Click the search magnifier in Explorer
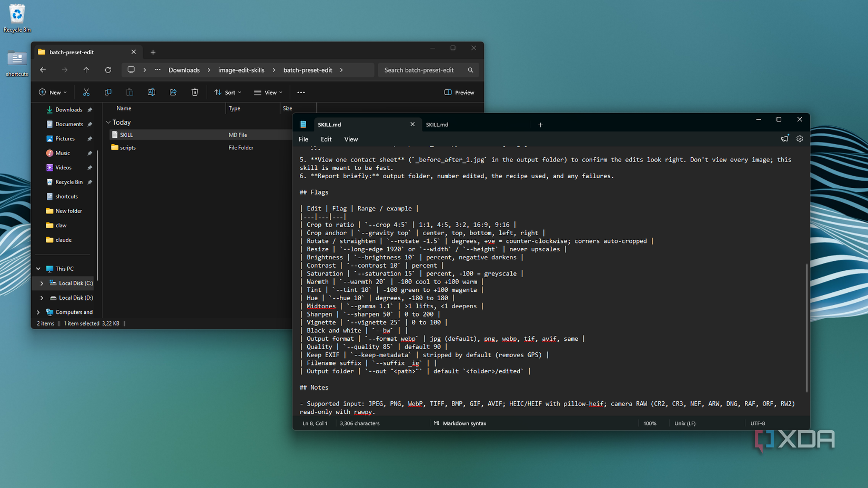This screenshot has width=868, height=488. coord(470,70)
